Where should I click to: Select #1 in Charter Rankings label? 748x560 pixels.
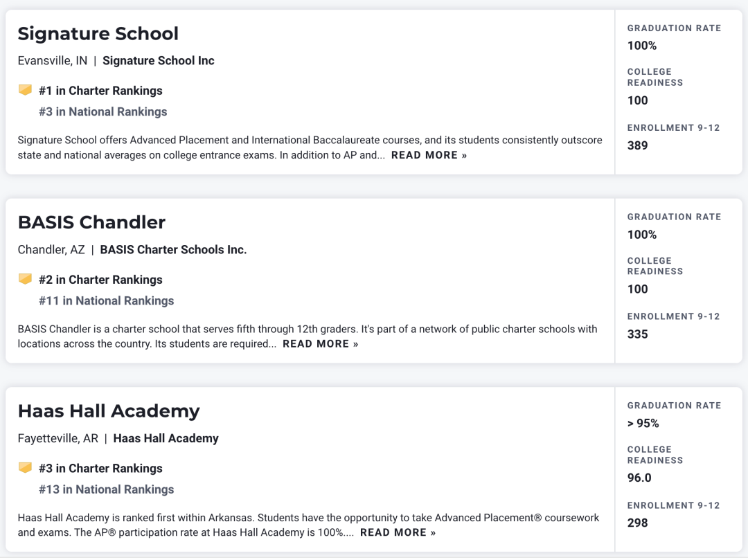click(x=100, y=91)
